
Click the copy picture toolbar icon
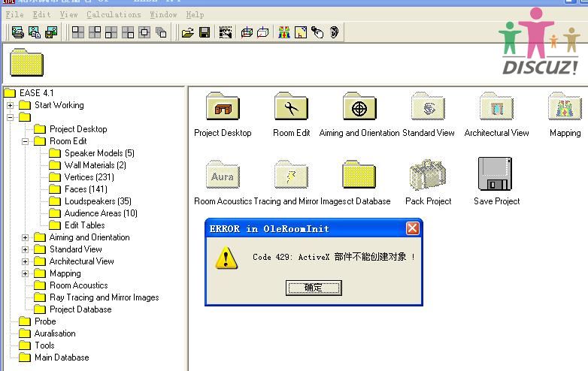click(x=35, y=32)
